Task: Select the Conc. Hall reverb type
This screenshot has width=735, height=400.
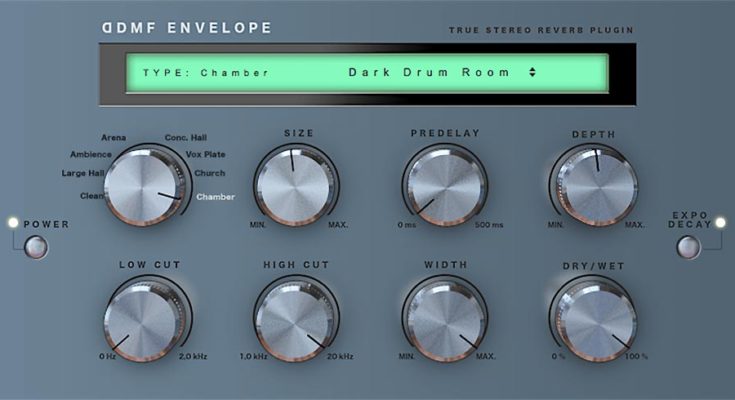Action: click(184, 137)
